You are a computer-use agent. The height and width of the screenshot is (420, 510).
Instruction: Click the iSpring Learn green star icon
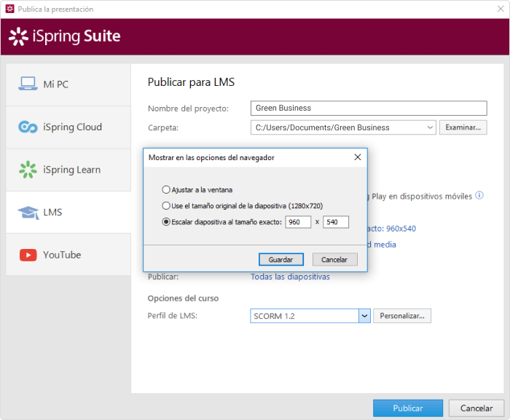pos(28,170)
